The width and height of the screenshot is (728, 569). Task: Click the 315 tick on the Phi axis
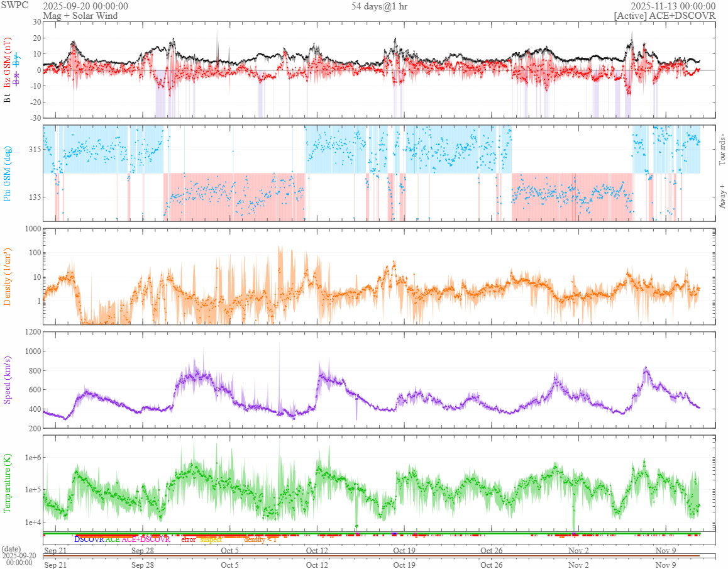(35, 150)
